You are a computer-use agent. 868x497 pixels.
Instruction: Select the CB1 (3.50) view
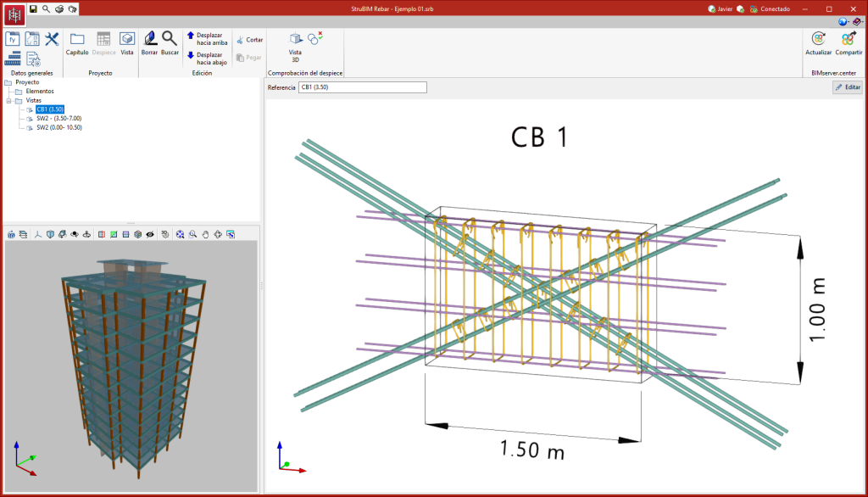coord(50,109)
